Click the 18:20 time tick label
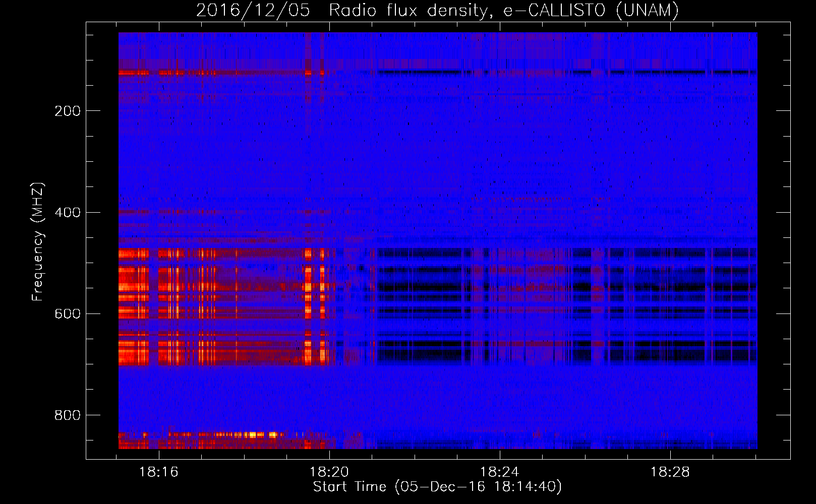 [x=329, y=472]
